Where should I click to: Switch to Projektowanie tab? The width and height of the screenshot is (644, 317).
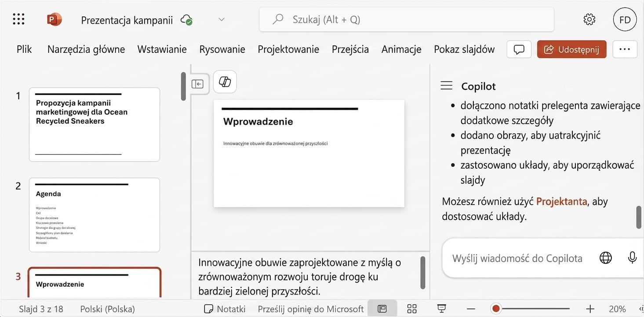pyautogui.click(x=288, y=49)
